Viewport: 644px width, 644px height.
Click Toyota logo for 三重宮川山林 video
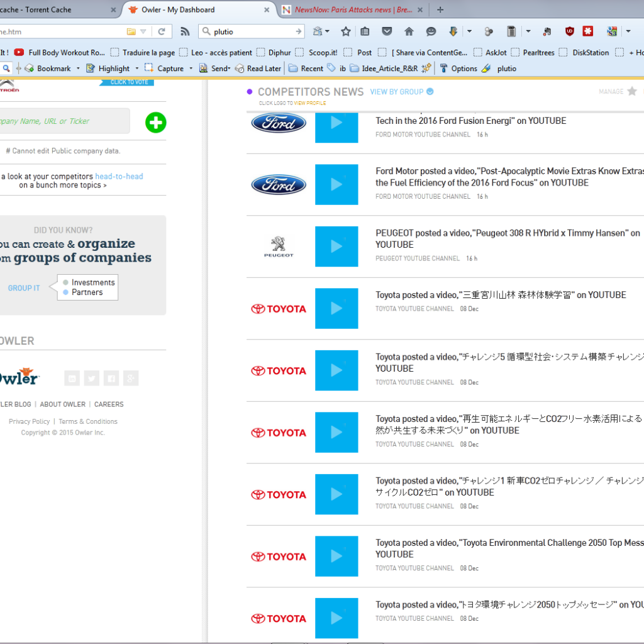(x=279, y=309)
